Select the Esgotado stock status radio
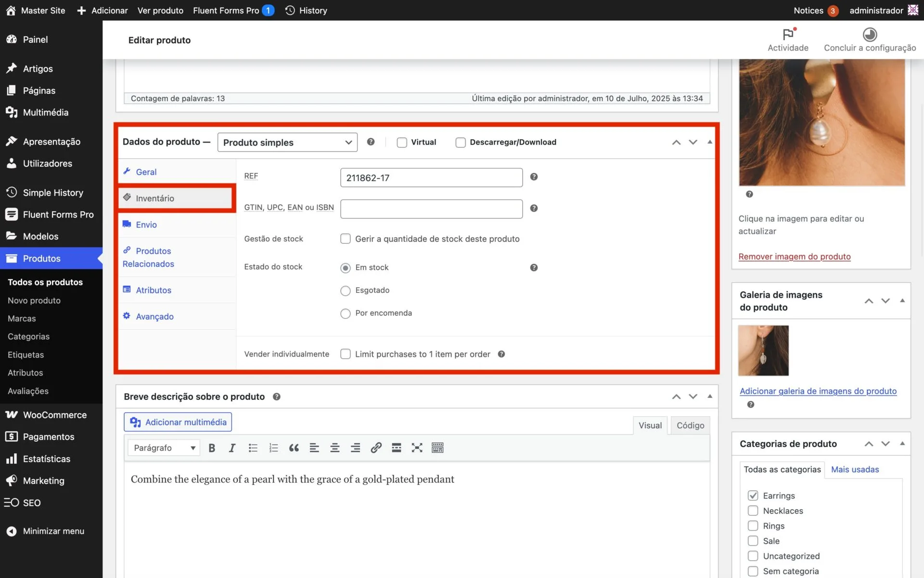The width and height of the screenshot is (924, 578). (345, 290)
